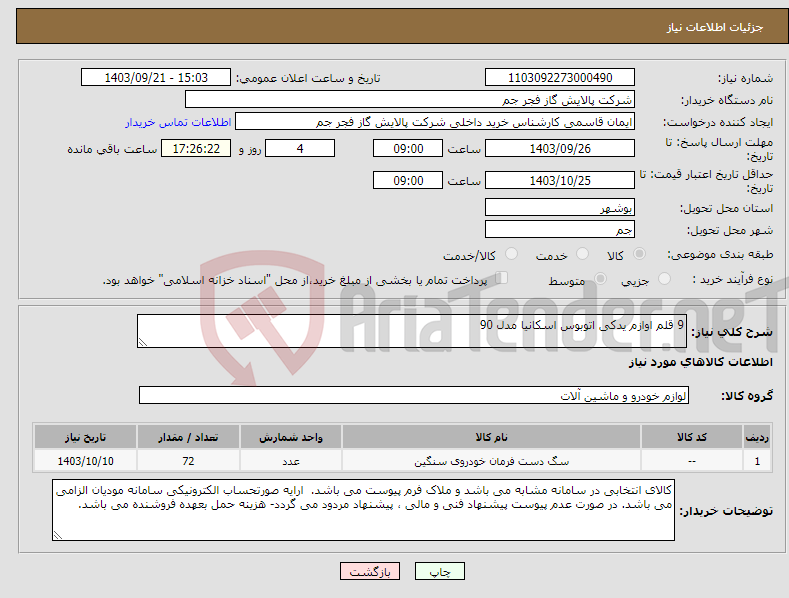Click the goods group field لوازم خودرو
789x598 pixels.
(414, 395)
